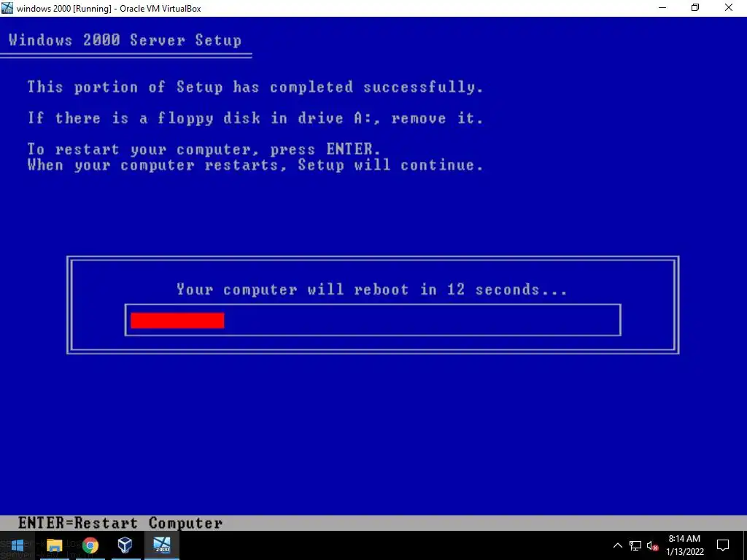Click the 'Windows 2000 Server Setup' heading

(x=125, y=40)
